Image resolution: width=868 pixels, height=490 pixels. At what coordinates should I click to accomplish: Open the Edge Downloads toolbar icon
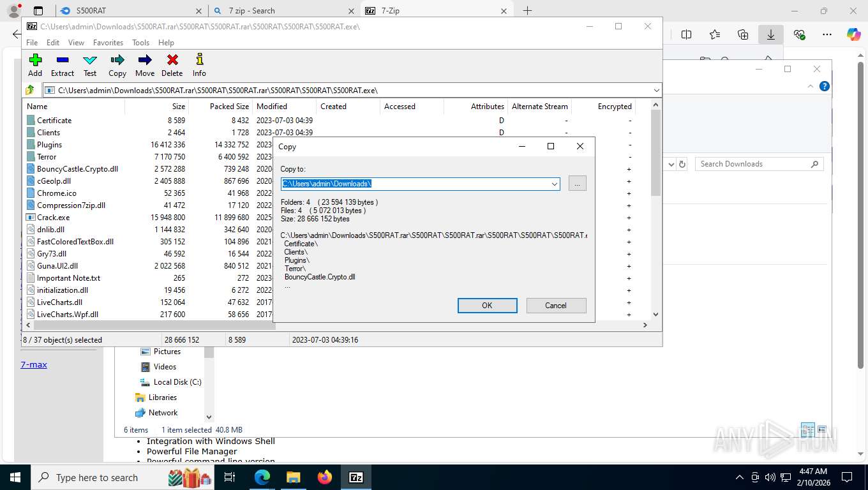point(771,34)
